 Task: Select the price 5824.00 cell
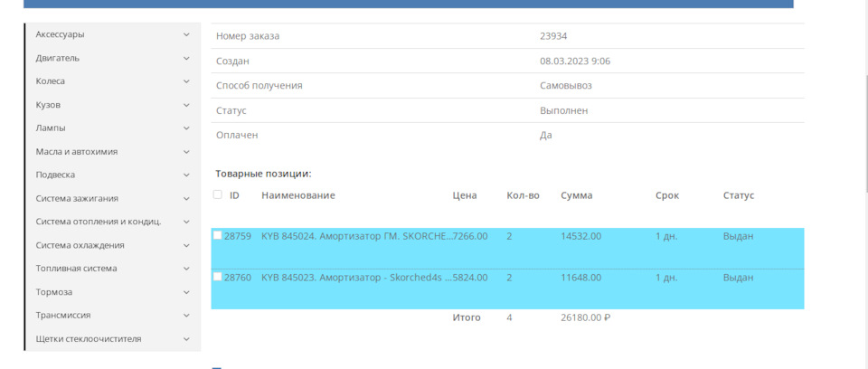[x=470, y=277]
